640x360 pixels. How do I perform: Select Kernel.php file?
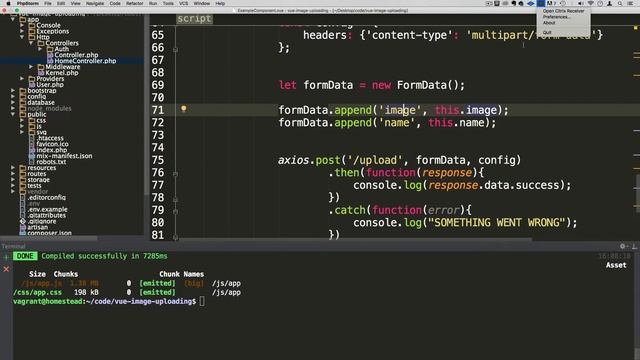[62, 73]
